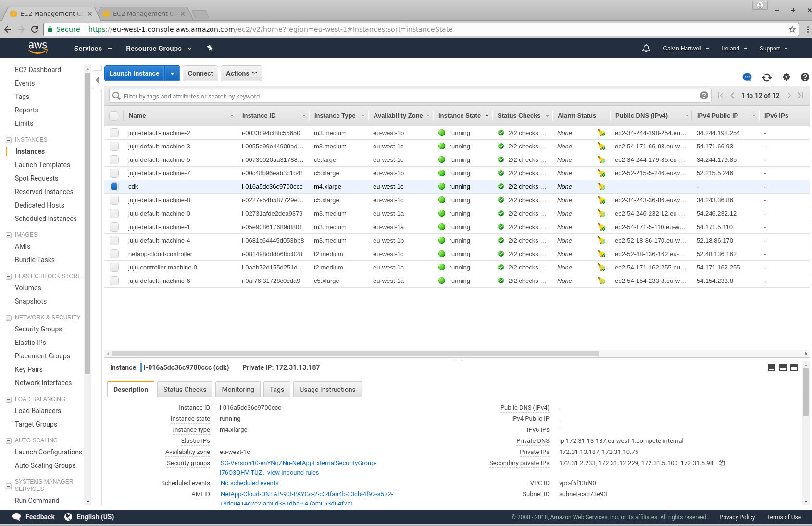Screen dimensions: 812x526
Task: Click the AWS logo home icon
Action: (x=37, y=48)
